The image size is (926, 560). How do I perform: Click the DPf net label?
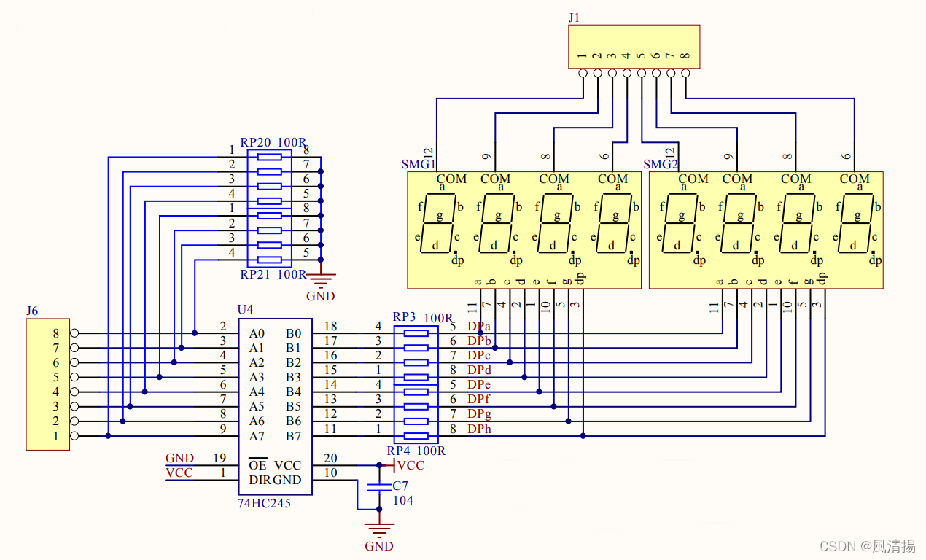(479, 399)
